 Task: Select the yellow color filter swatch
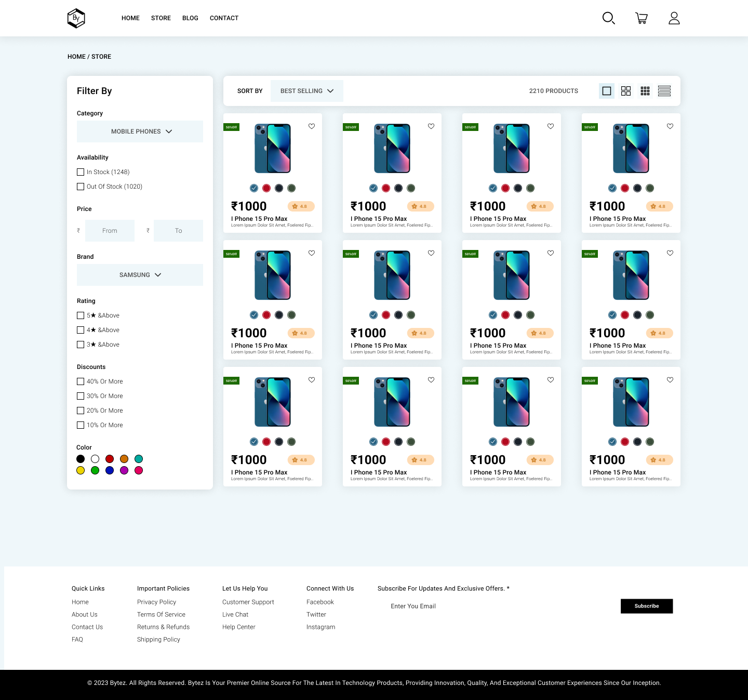[81, 470]
